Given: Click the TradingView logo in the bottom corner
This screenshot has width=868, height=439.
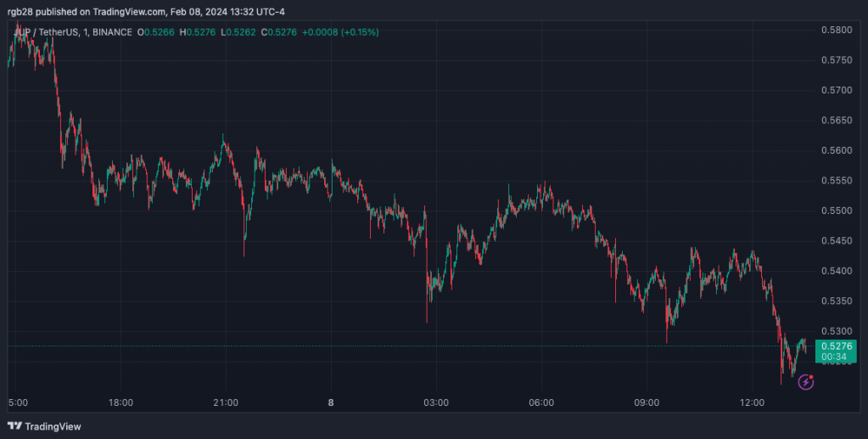Looking at the screenshot, I should click(x=44, y=425).
